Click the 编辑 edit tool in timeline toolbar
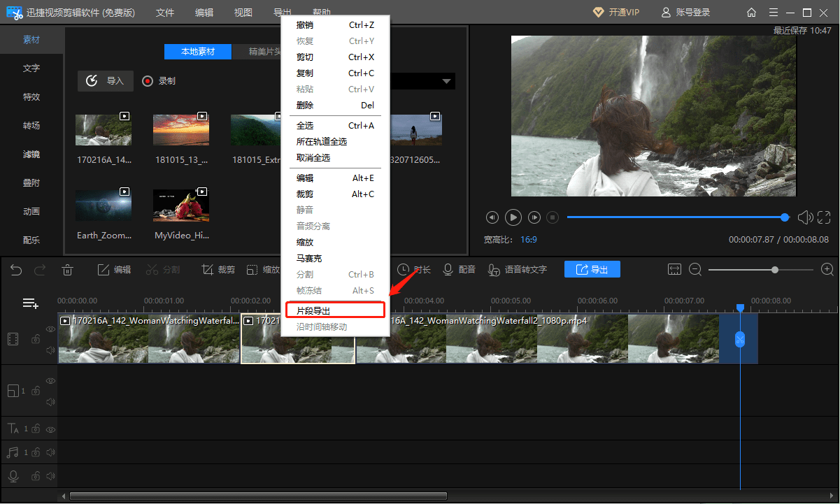This screenshot has height=504, width=840. 114,270
